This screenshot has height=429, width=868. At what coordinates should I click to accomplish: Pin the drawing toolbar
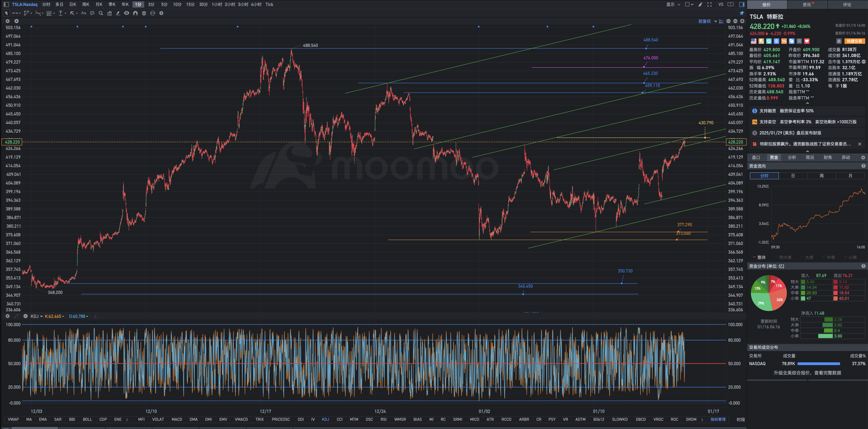point(742,13)
